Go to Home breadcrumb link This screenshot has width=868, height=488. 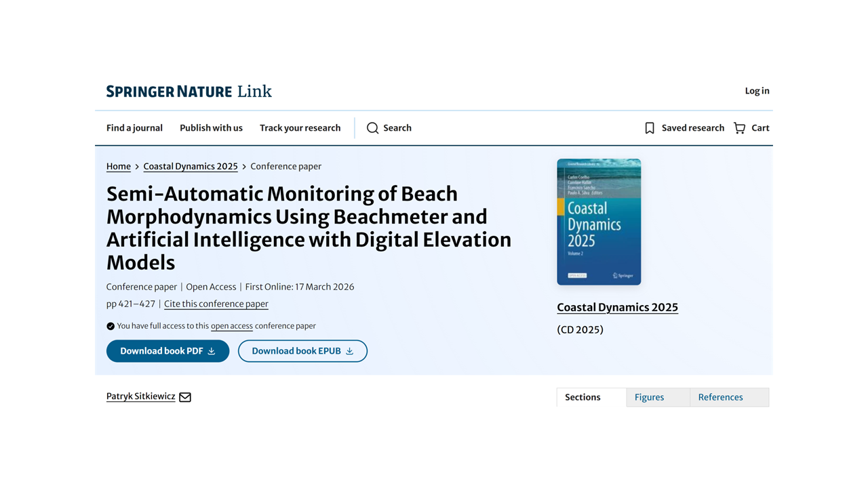point(119,166)
